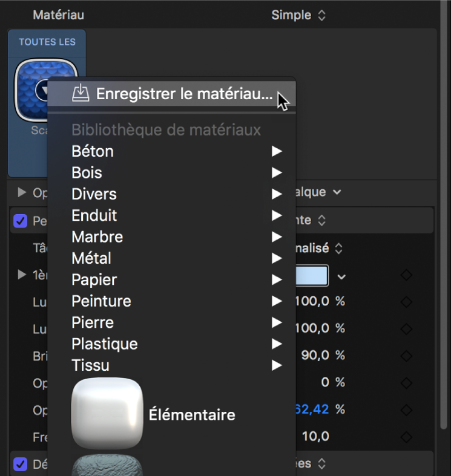451x476 pixels.
Task: Click keyframe diamond next to color swatch
Action: tap(407, 276)
